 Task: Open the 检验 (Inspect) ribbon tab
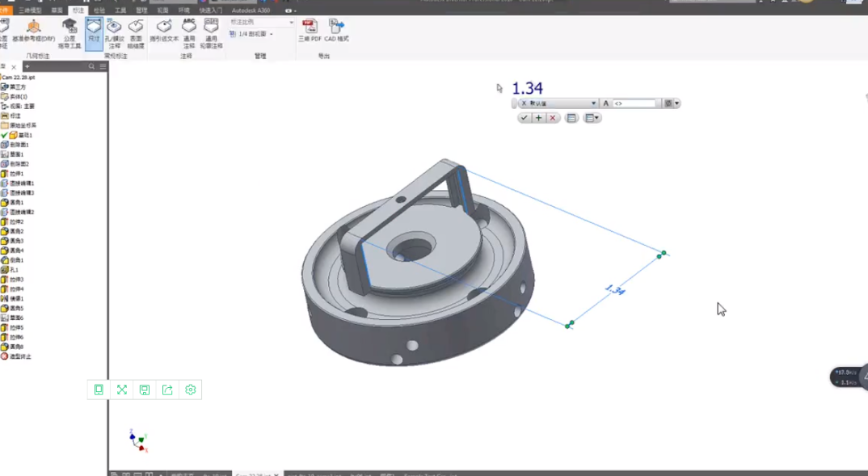(x=99, y=11)
